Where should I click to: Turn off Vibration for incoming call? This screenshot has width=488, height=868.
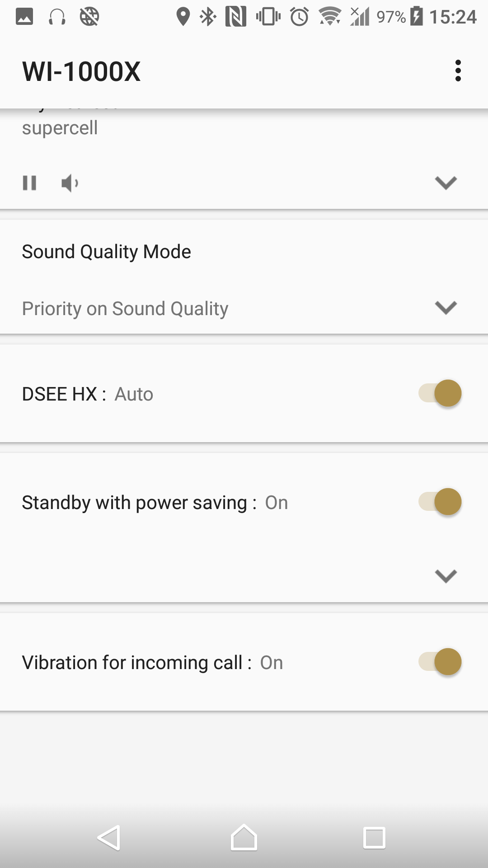(x=440, y=662)
